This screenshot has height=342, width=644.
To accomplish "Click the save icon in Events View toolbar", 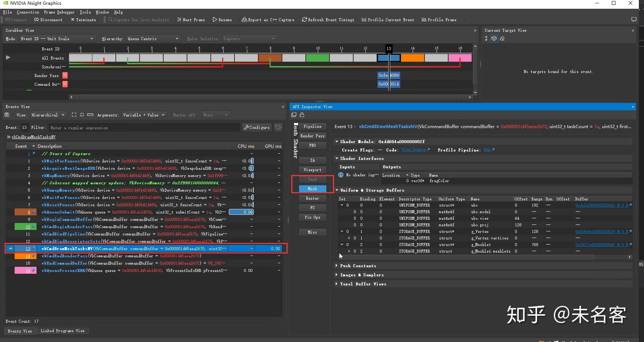I will click(7, 115).
